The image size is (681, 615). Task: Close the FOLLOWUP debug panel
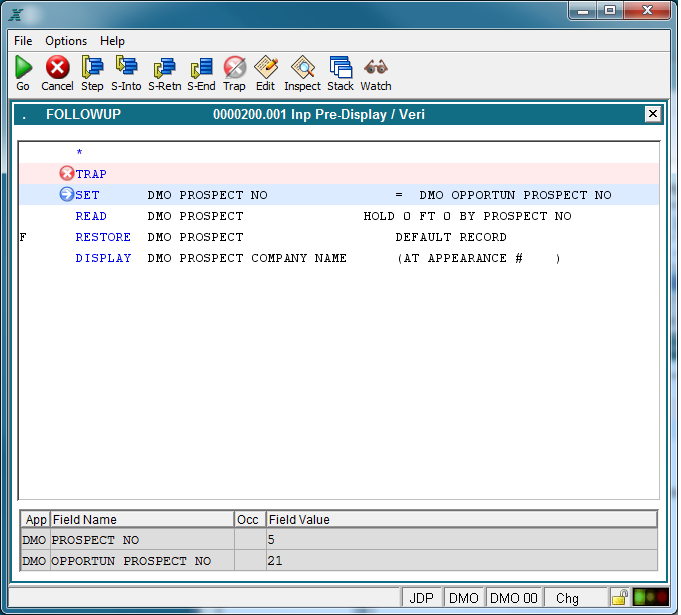pos(652,114)
